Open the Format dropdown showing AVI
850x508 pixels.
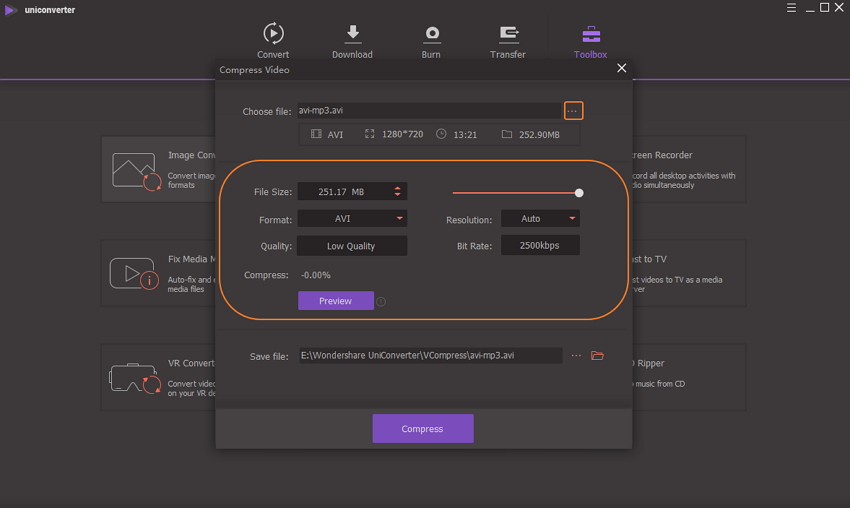pos(352,218)
